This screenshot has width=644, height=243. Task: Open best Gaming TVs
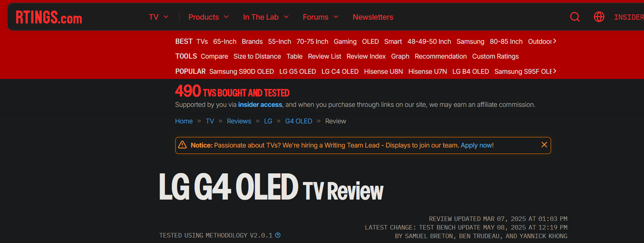[x=345, y=41]
